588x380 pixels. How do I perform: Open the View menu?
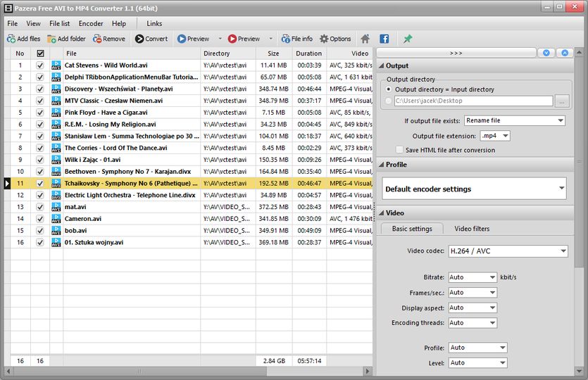(33, 24)
